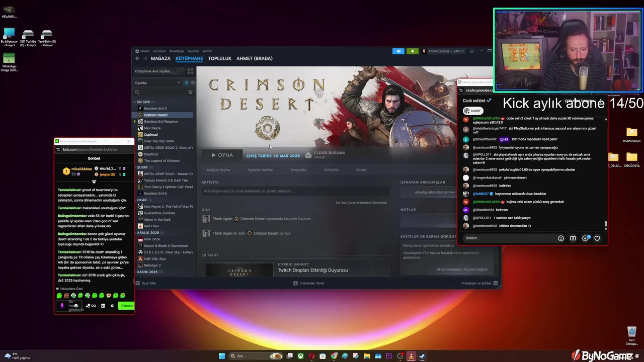Click the OYNA play button
The width and height of the screenshot is (644, 362).
click(x=222, y=155)
